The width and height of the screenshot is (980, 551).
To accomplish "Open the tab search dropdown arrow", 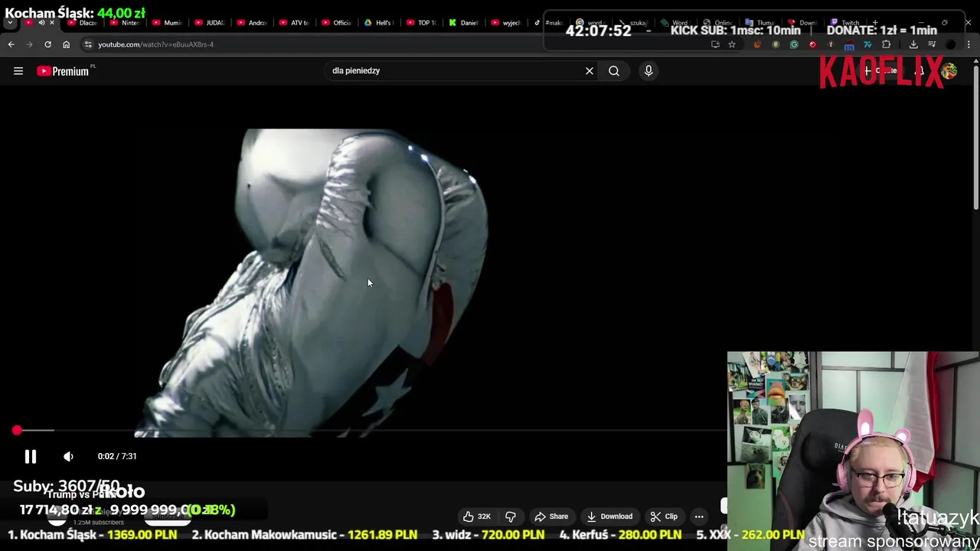I will (x=10, y=23).
